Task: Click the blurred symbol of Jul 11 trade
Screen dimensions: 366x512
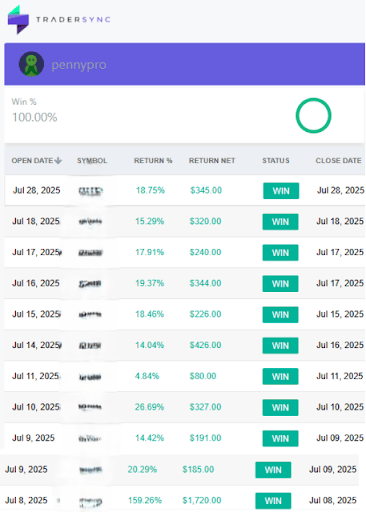Action: point(90,377)
